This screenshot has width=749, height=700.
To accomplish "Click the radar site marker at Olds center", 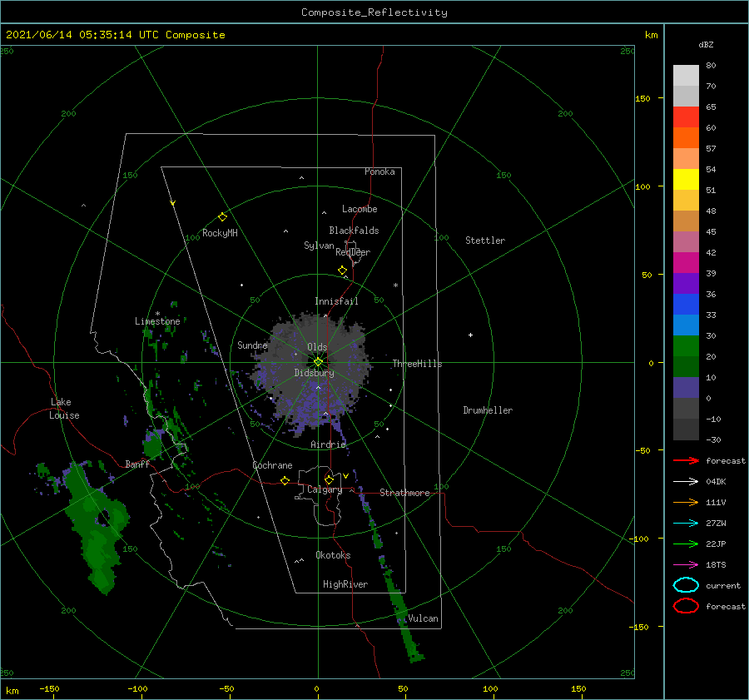I will tap(318, 362).
